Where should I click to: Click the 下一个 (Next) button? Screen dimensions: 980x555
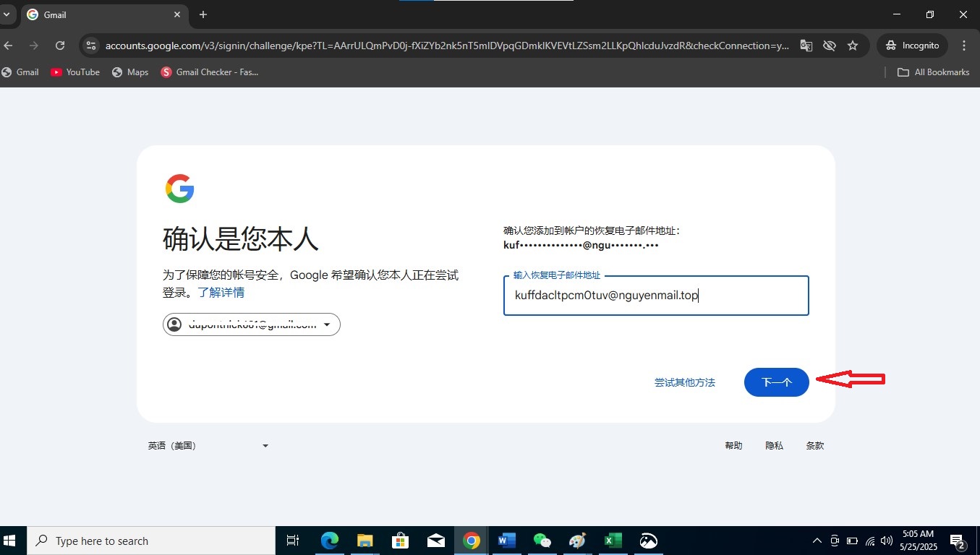pyautogui.click(x=776, y=382)
